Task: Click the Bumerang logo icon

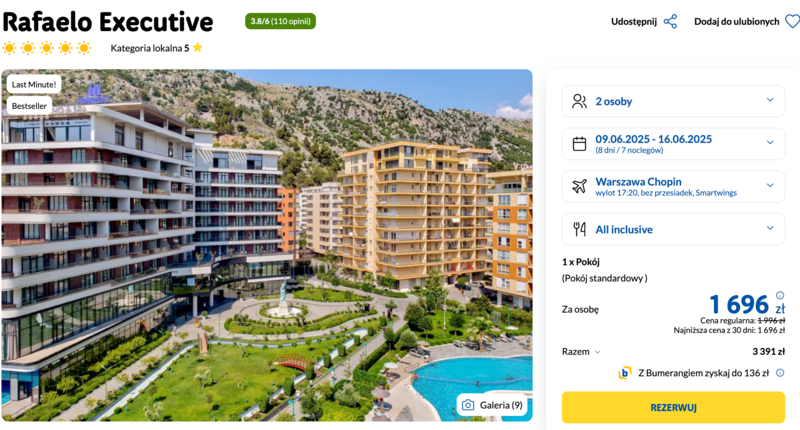Action: coord(625,373)
